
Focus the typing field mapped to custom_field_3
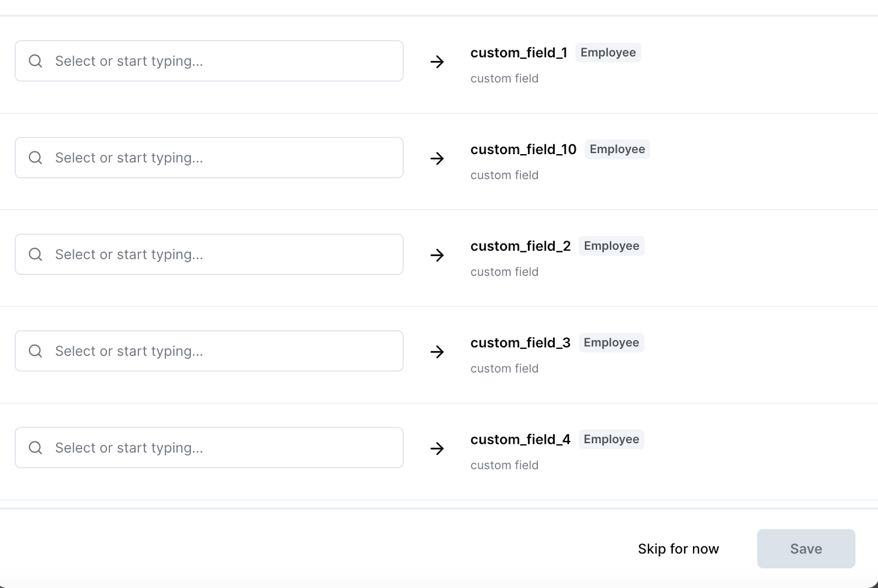coord(219,351)
